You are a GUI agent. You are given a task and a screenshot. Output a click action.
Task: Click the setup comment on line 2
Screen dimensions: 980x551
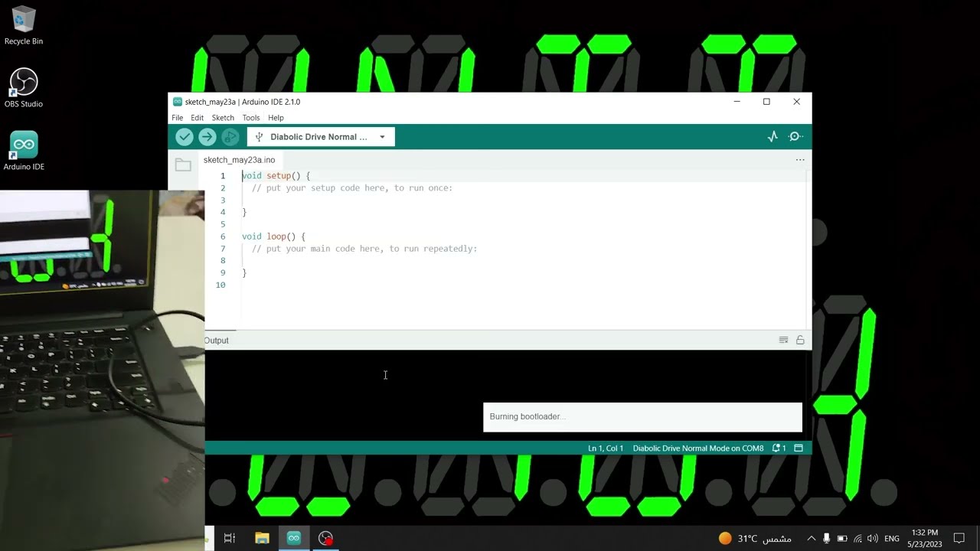(x=352, y=188)
